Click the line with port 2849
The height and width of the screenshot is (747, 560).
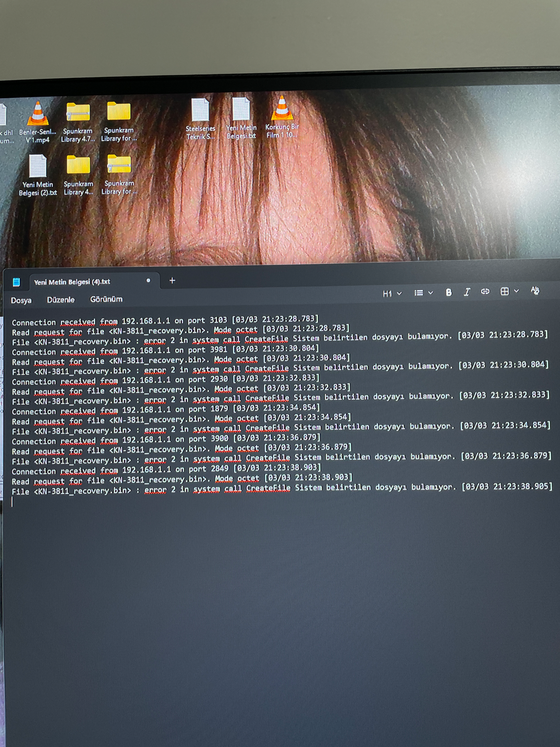tap(167, 470)
